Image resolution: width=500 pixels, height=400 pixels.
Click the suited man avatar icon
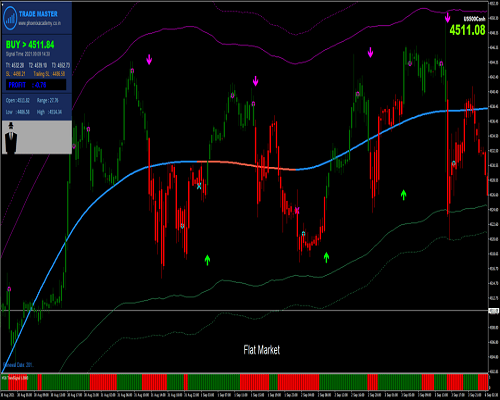[x=11, y=138]
